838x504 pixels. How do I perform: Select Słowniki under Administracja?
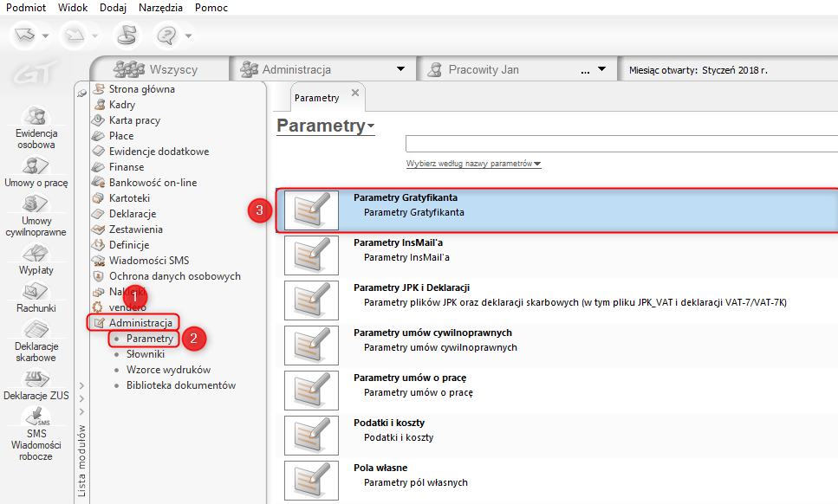[146, 354]
